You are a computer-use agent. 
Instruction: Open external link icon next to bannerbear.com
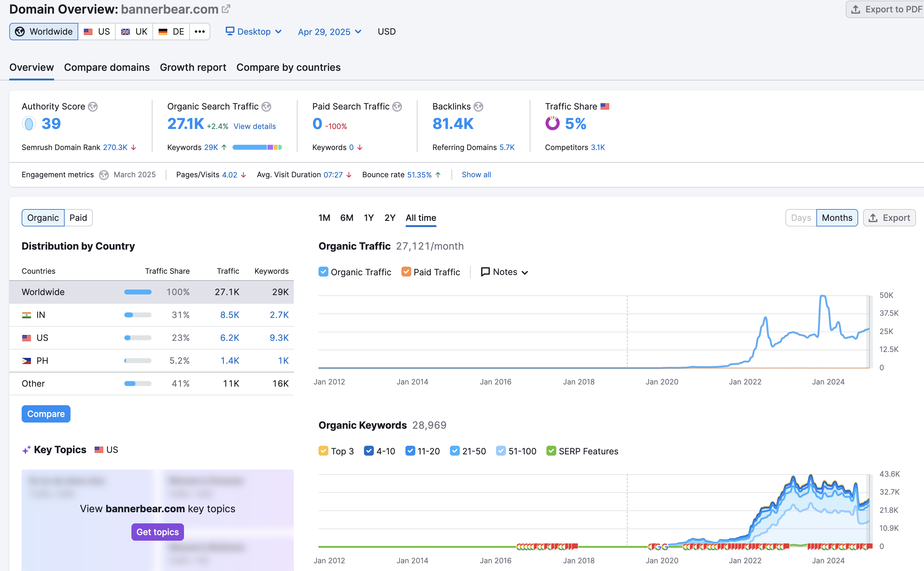226,9
